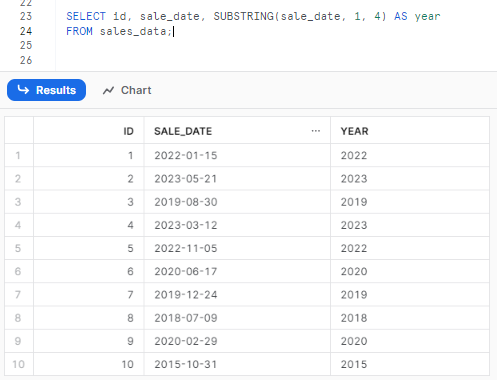Click sale date cell 2020-02-29
497x380 pixels.
pyautogui.click(x=237, y=341)
